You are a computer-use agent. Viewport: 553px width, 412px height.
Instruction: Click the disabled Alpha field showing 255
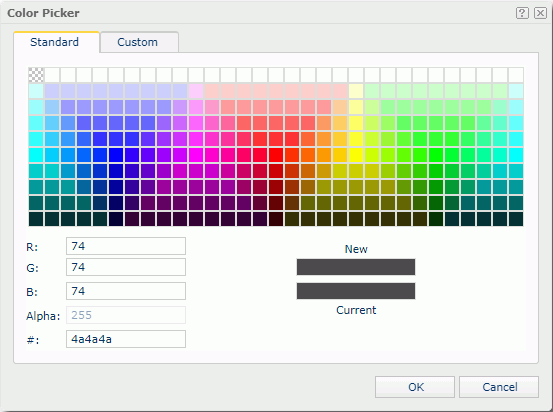(x=126, y=315)
